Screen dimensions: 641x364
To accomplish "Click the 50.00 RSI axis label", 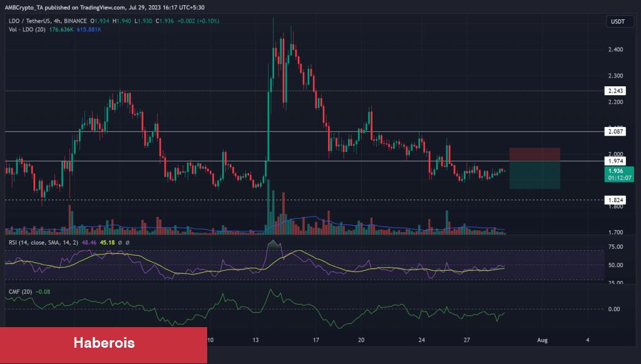I will click(x=616, y=265).
